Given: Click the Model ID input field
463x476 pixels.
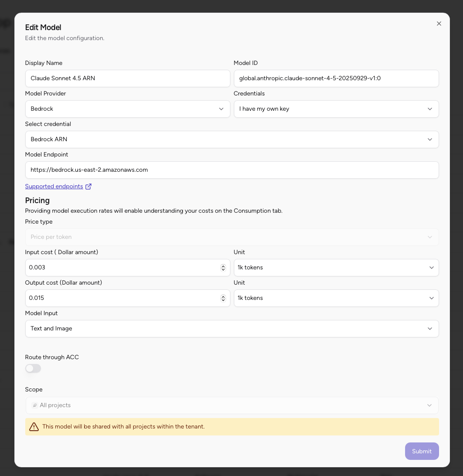Looking at the screenshot, I should [336, 78].
